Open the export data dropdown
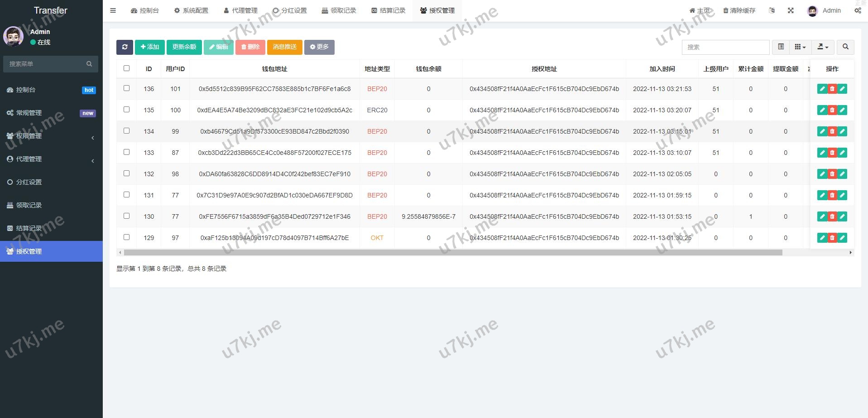This screenshot has width=868, height=418. click(823, 47)
